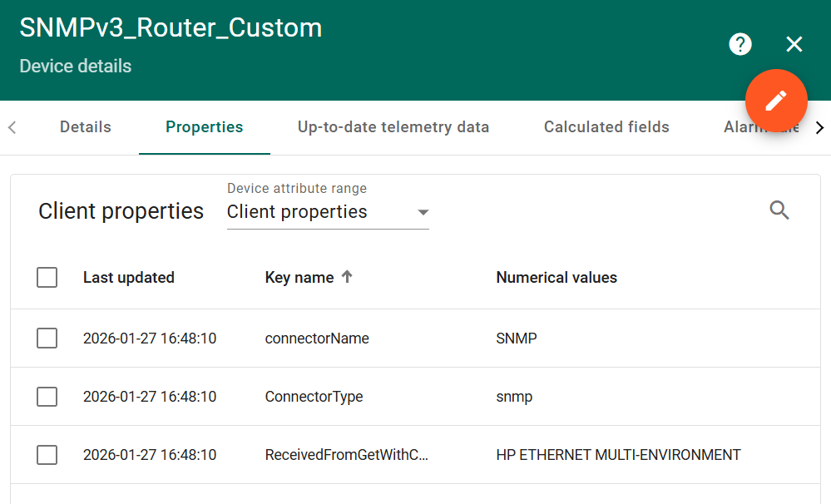Click the help question mark icon
831x504 pixels.
(739, 44)
